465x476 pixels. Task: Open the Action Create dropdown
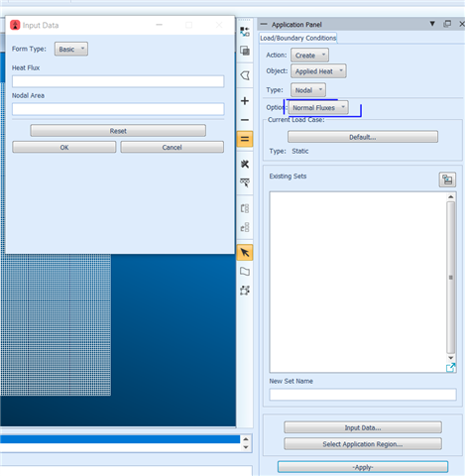tap(309, 56)
